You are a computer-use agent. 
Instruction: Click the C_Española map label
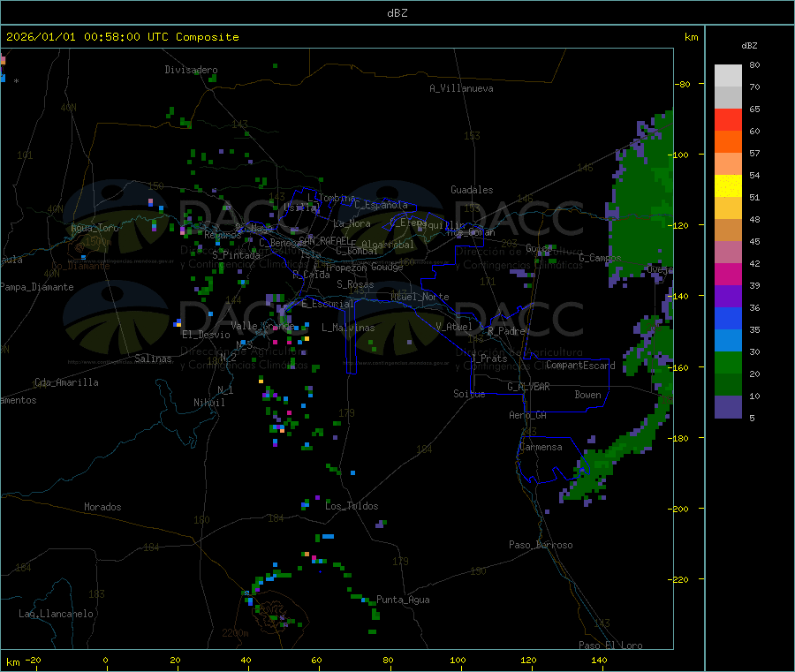click(x=381, y=205)
